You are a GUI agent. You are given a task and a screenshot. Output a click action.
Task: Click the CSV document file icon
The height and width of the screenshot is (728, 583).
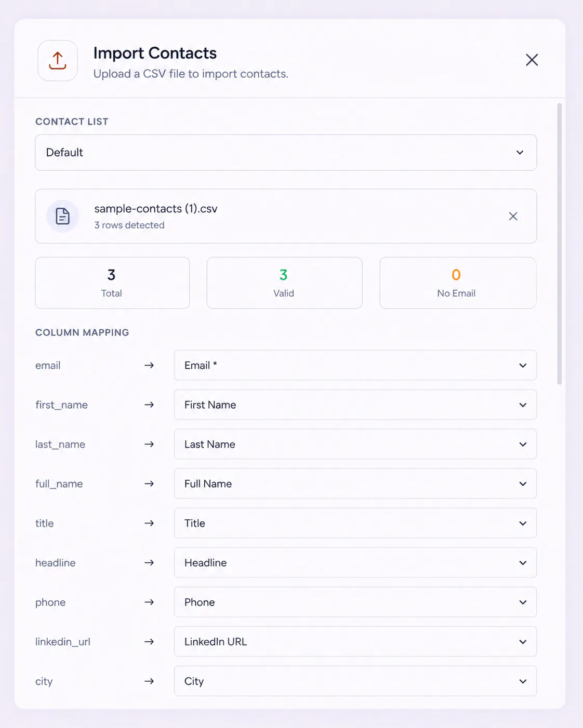pos(62,216)
